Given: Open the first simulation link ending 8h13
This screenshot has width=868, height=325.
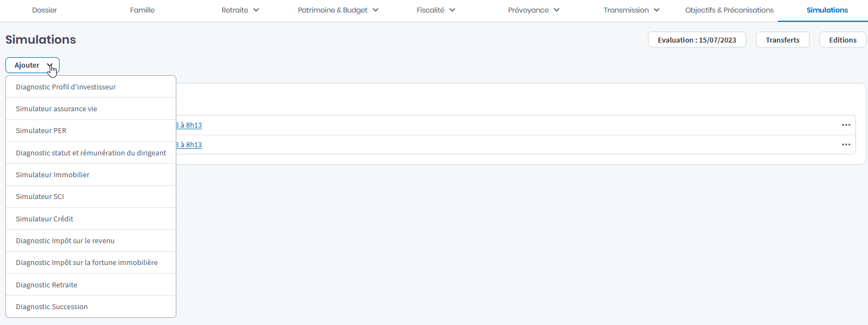Looking at the screenshot, I should point(189,125).
